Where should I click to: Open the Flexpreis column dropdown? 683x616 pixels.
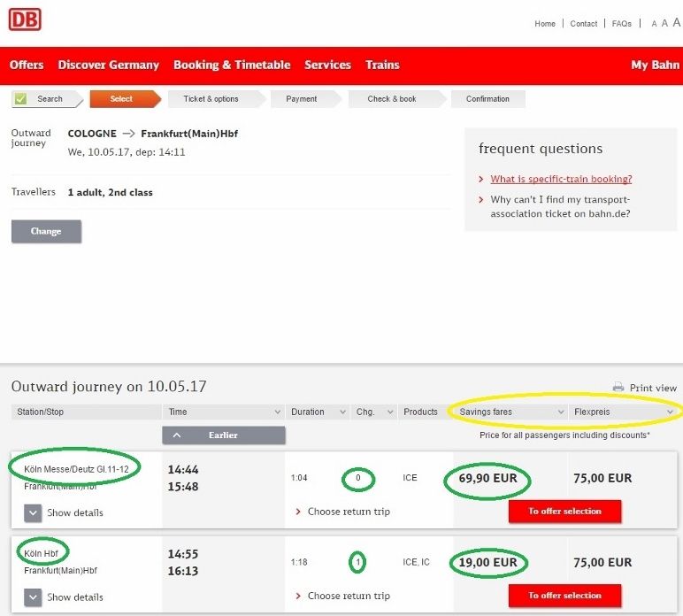pyautogui.click(x=670, y=412)
